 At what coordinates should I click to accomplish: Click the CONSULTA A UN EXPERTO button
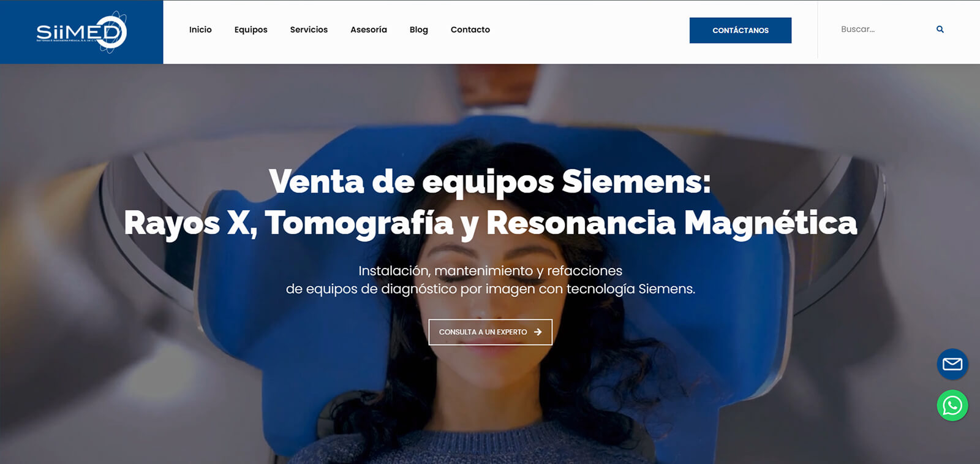click(491, 332)
